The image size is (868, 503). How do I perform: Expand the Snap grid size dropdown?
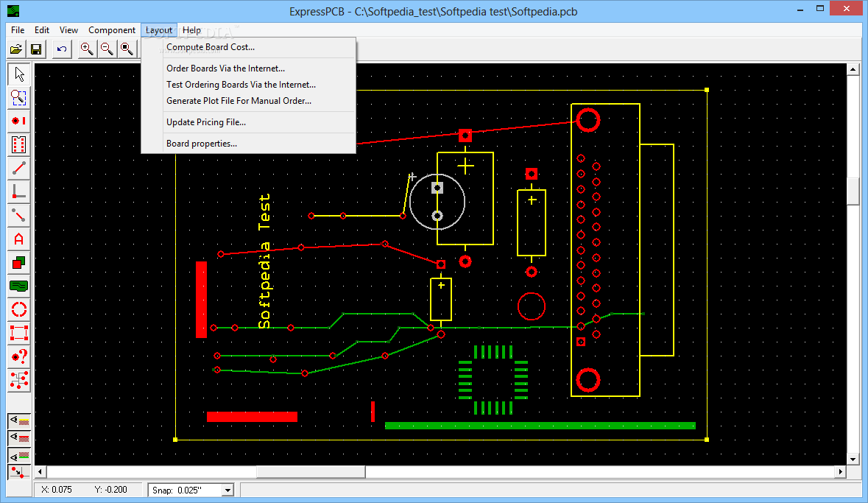(x=227, y=490)
